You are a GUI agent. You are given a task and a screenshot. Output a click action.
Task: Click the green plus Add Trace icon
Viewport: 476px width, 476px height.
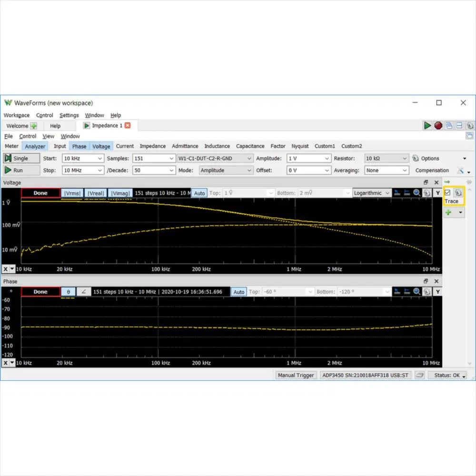point(448,213)
